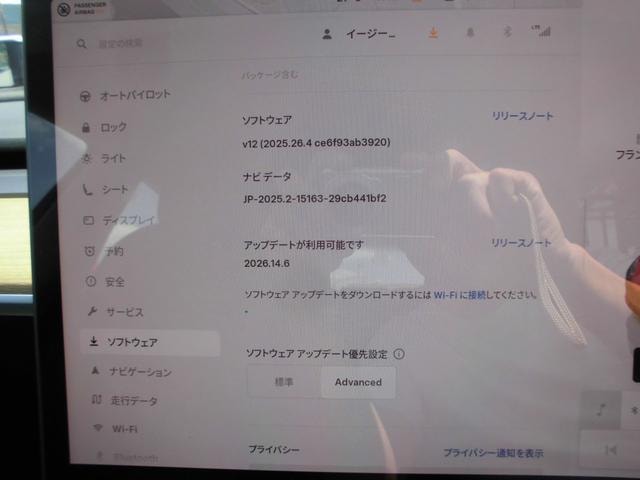Screen dimensions: 640x480
Task: Click the プライバシー通知を表示 link
Action: click(x=493, y=453)
